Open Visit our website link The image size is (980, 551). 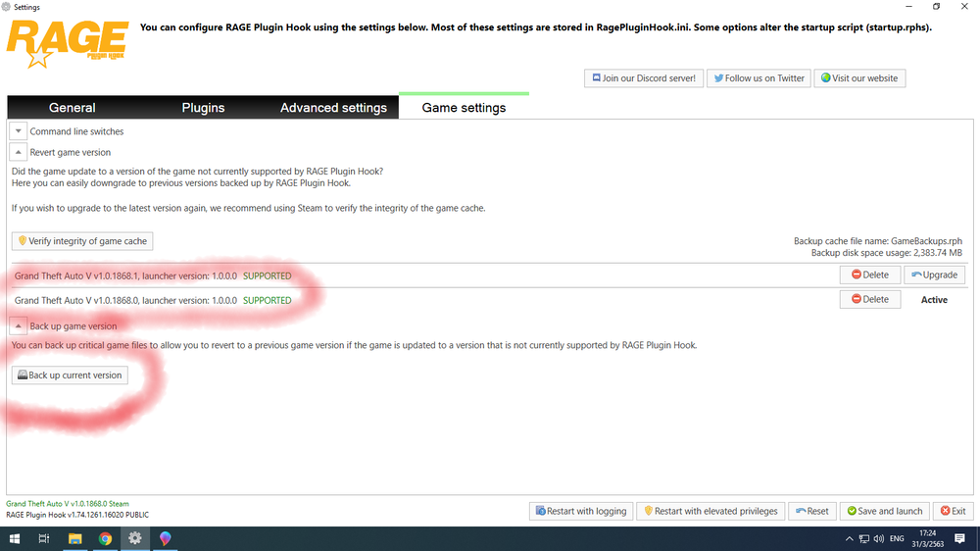(x=859, y=78)
